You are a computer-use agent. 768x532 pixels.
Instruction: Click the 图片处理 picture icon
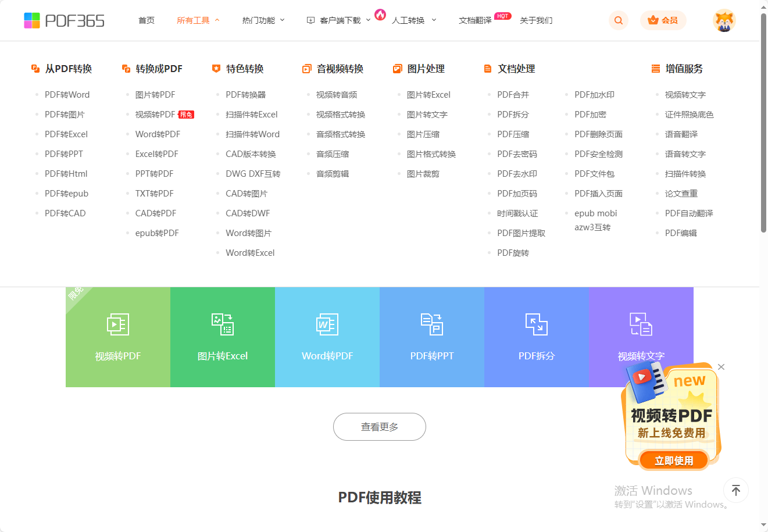point(398,69)
